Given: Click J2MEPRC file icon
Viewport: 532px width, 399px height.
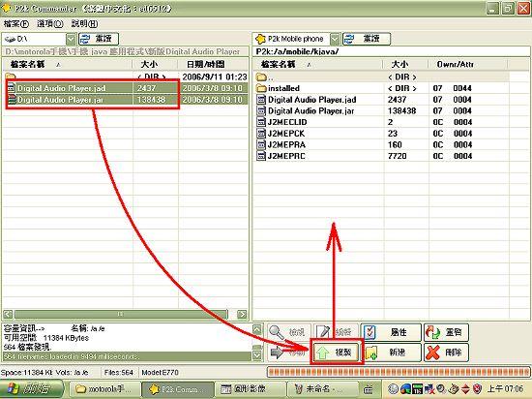Looking at the screenshot, I should tap(261, 156).
